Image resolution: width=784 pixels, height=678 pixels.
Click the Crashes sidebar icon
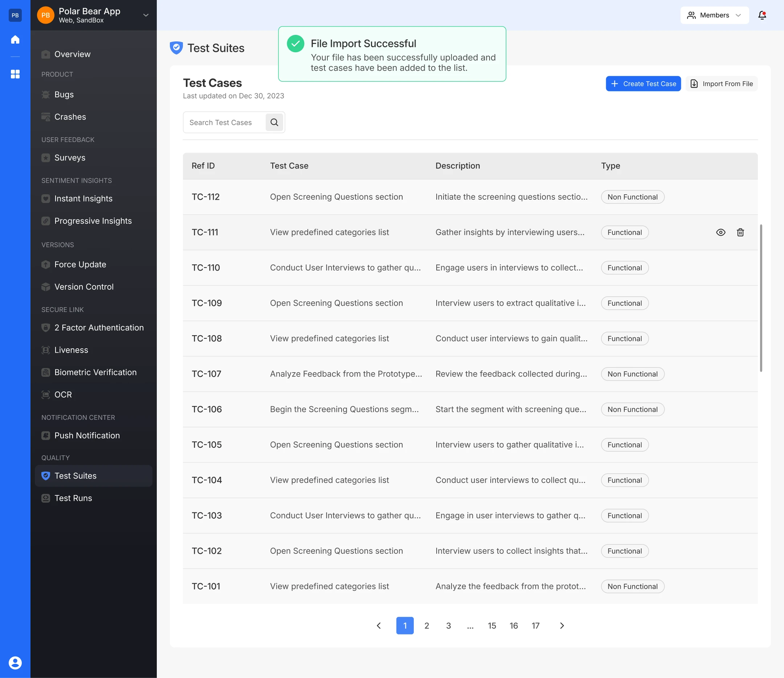(46, 117)
